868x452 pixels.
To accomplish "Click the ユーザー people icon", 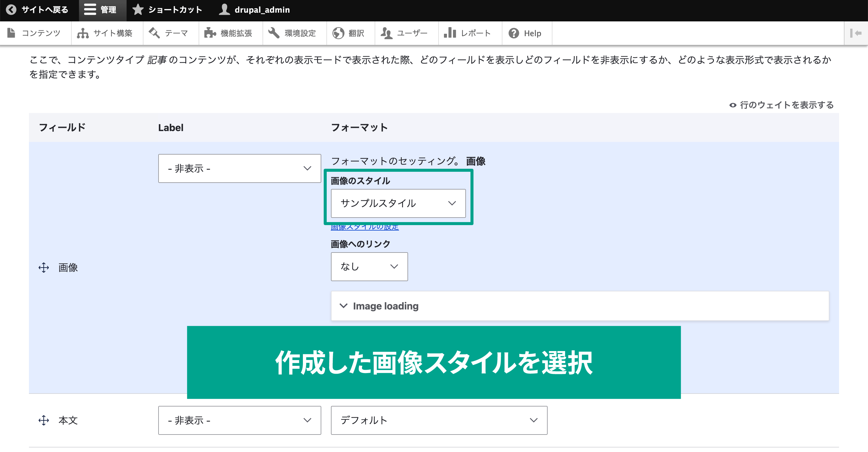I will point(386,33).
